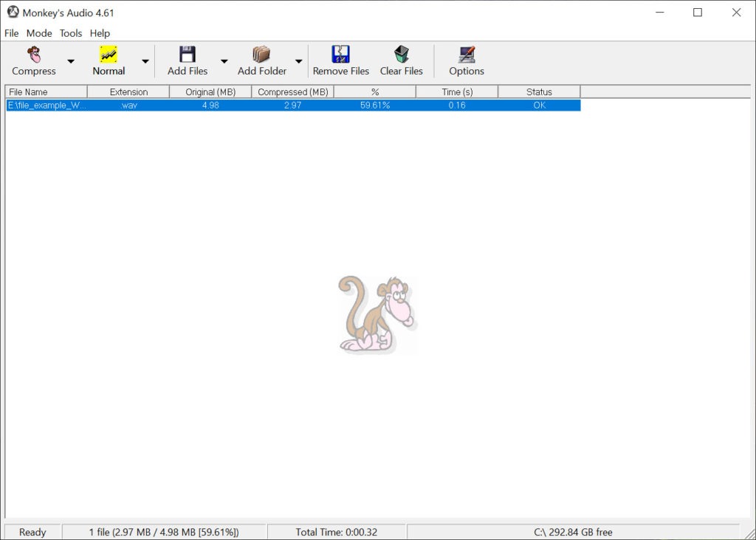
Task: Expand the Normal compression level dropdown arrow
Action: (x=145, y=61)
